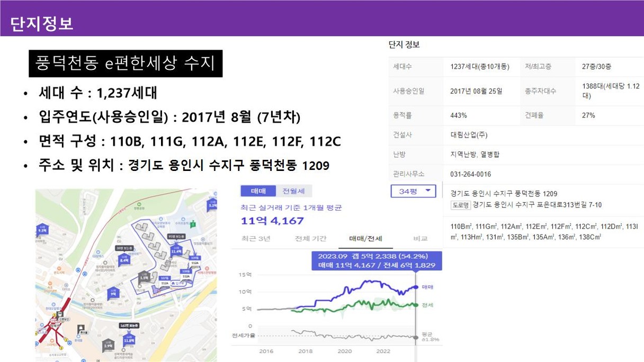Click the 107동 building label on map
Viewport: 644px width, 362px height.
point(165,278)
